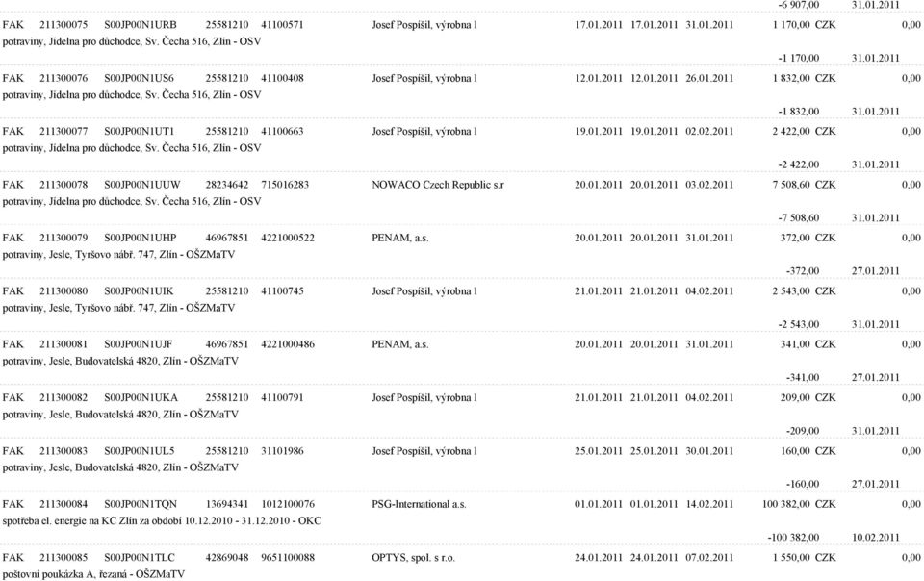Click document code S00JP00N1URB
924x581 pixels.
(141, 25)
